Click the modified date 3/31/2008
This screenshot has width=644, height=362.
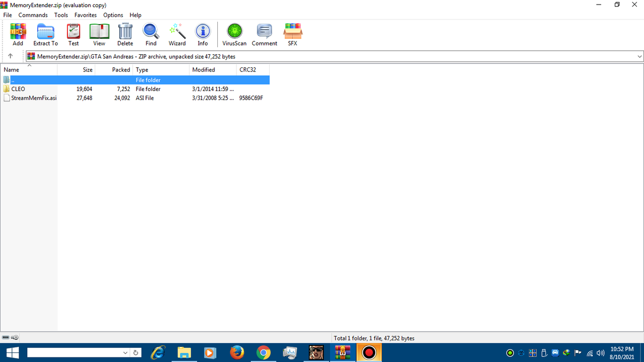point(213,98)
